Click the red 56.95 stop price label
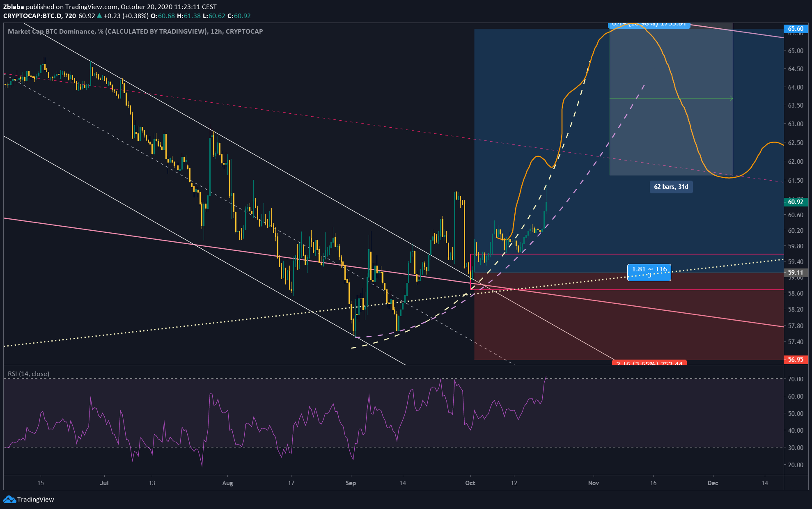This screenshot has width=812, height=509. click(796, 359)
